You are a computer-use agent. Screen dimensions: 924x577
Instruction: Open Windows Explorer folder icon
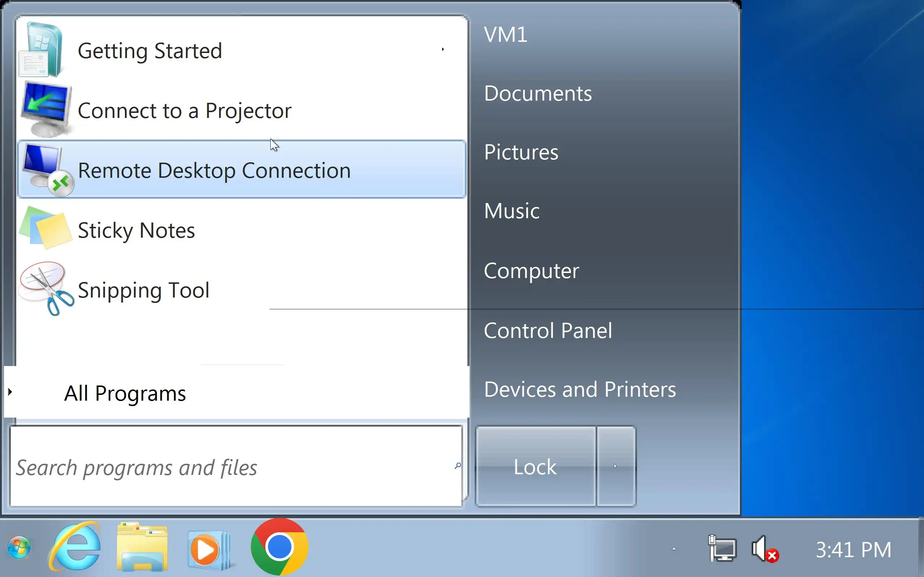coord(142,547)
